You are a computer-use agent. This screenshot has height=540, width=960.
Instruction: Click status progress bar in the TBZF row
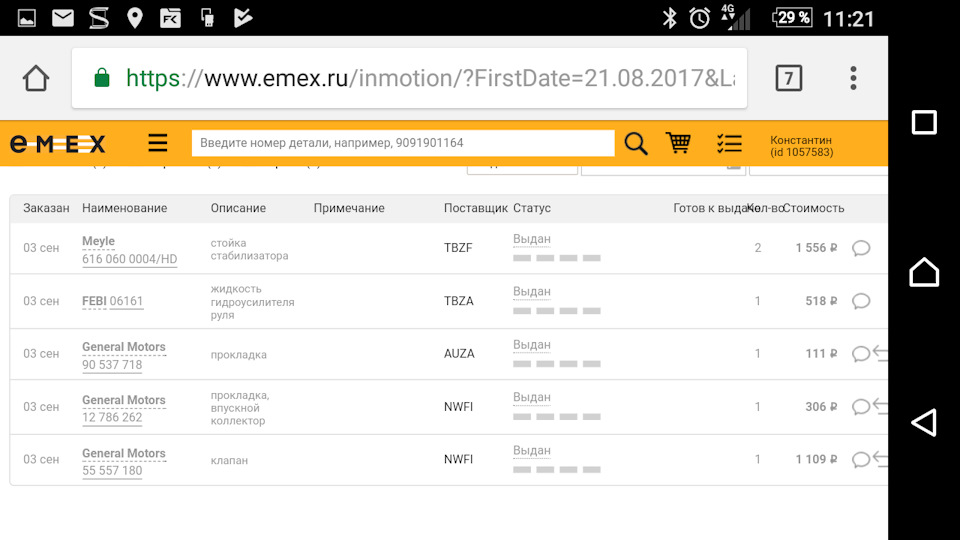557,258
